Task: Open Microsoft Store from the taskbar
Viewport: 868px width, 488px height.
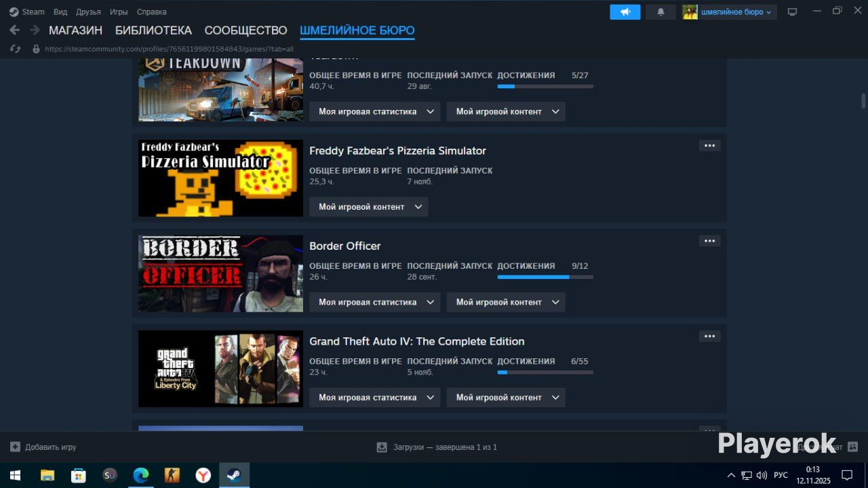Action: coord(79,475)
